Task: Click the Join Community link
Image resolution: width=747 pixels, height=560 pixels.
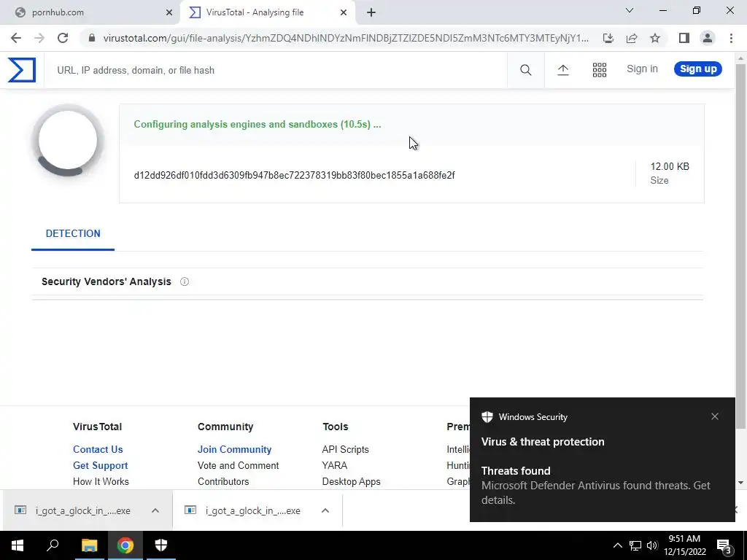Action: 234,449
